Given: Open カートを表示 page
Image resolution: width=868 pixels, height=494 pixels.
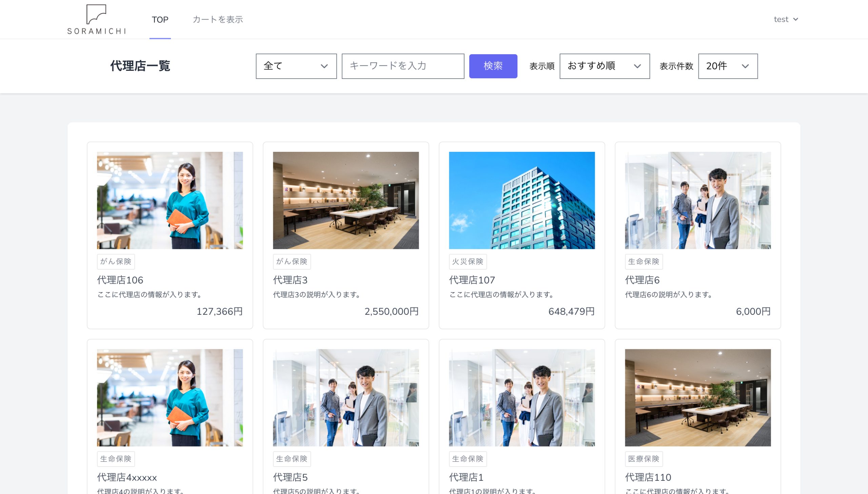Looking at the screenshot, I should point(218,20).
